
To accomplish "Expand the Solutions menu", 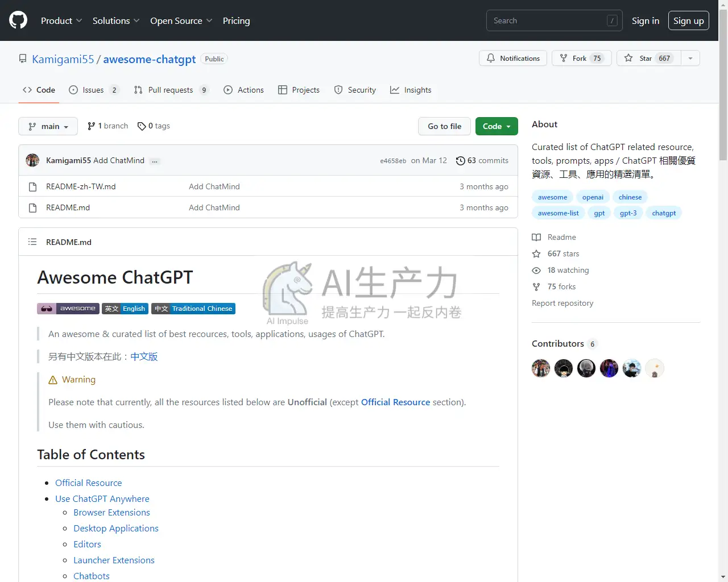I will click(116, 20).
